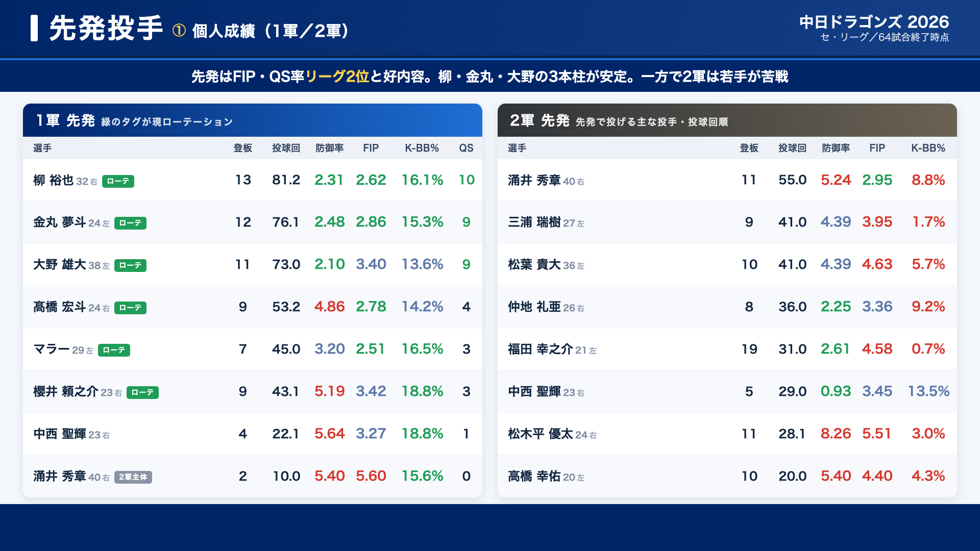Click the ローテ tag beside 髙橋 宏斗
Viewport: 980px width, 551px height.
point(130,308)
